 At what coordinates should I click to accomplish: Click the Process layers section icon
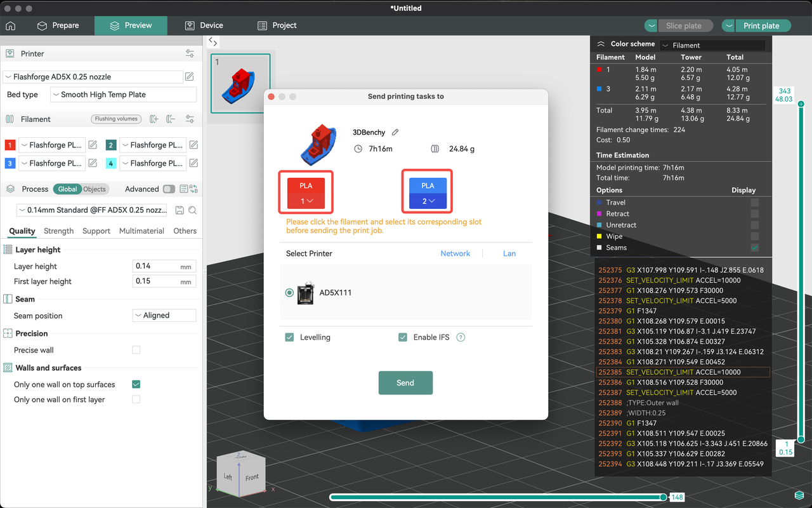tap(10, 189)
